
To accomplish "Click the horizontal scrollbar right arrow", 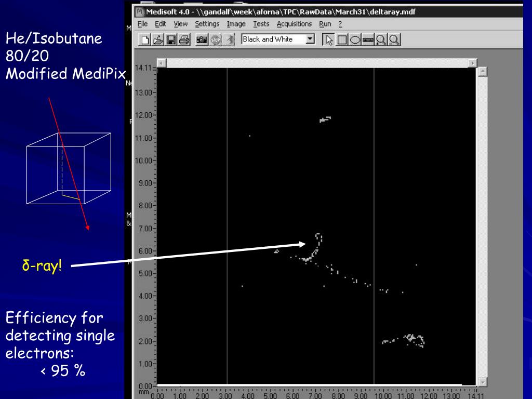I will 472,63.
